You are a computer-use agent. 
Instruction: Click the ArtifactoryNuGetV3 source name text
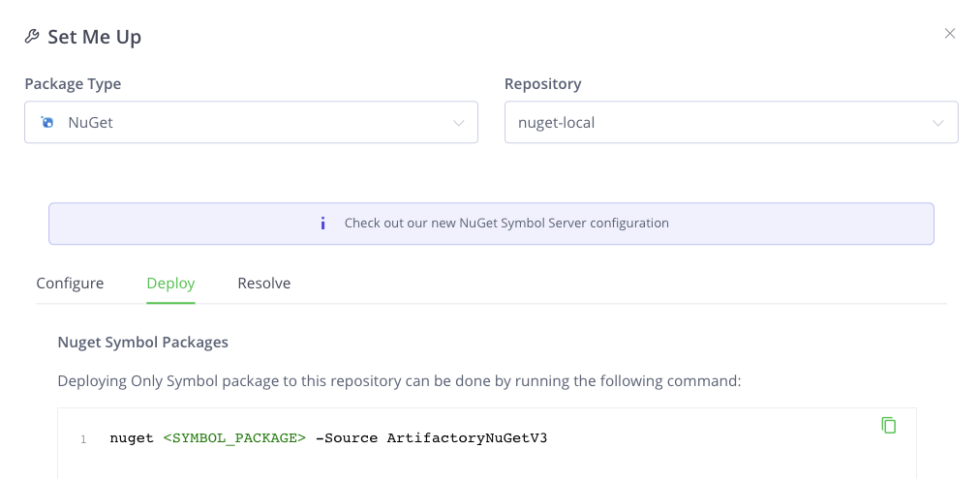467,438
